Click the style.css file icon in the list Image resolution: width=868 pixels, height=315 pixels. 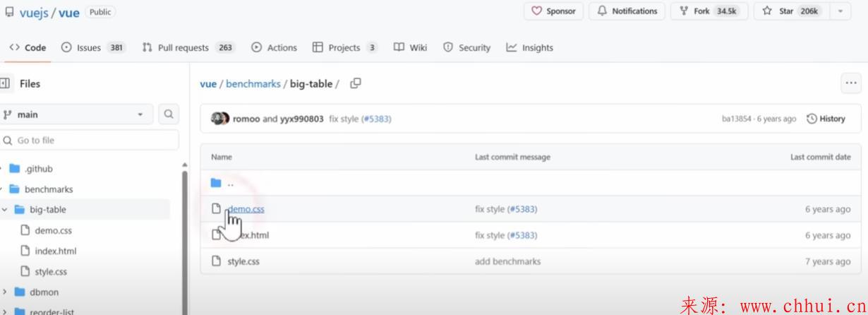217,261
